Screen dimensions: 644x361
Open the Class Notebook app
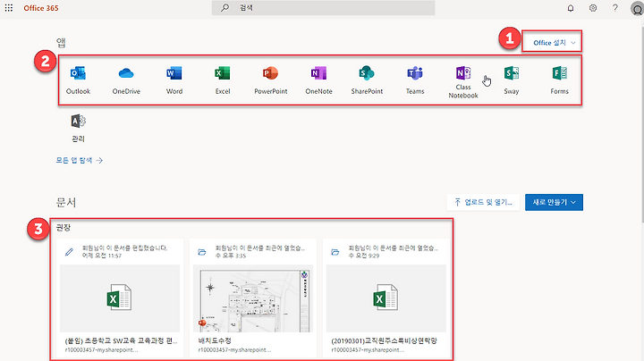point(463,82)
